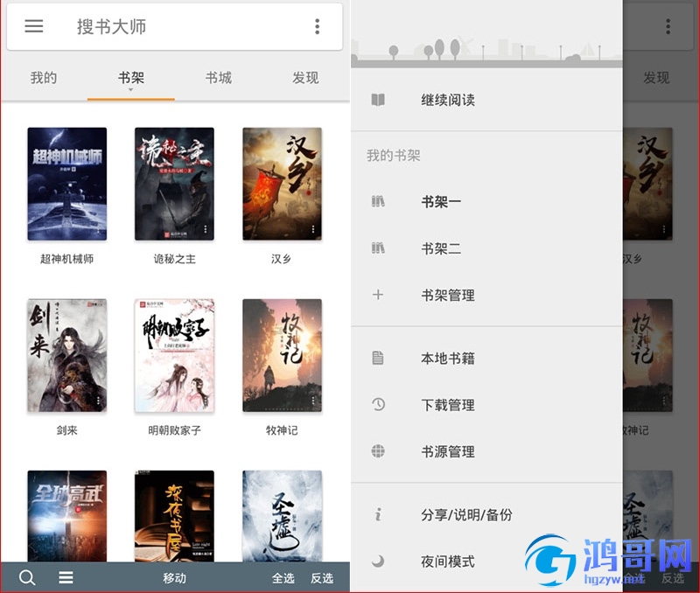Open the three-dot overflow menu next to 搜书大师
Viewport: 700px width, 593px height.
[317, 26]
